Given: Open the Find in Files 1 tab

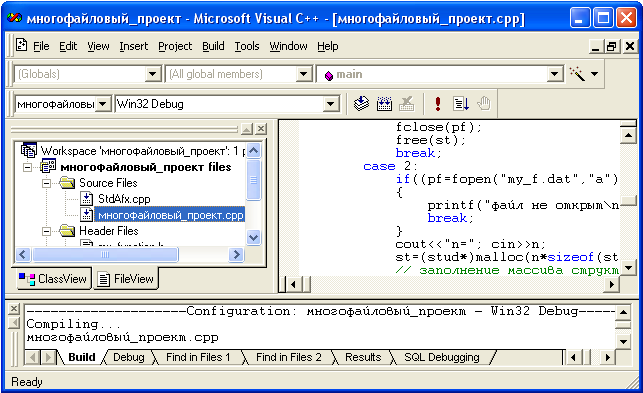Looking at the screenshot, I should coord(198,357).
